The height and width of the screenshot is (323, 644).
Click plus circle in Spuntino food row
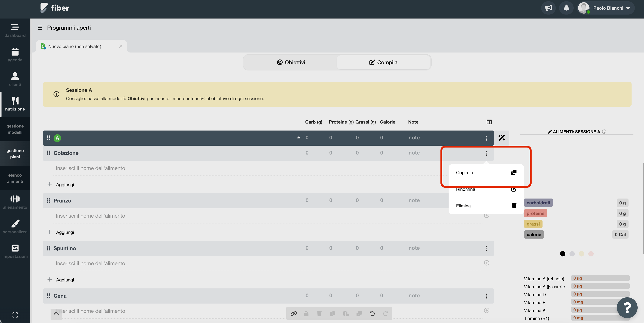tap(486, 263)
